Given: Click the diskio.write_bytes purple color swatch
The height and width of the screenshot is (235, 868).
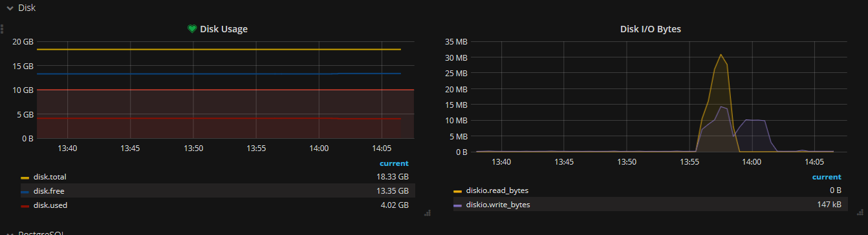Looking at the screenshot, I should (x=458, y=206).
